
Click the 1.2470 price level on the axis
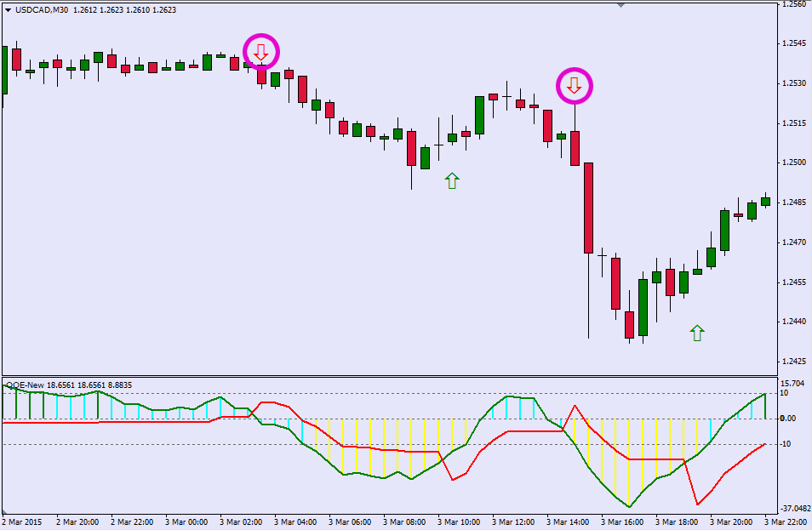point(794,242)
